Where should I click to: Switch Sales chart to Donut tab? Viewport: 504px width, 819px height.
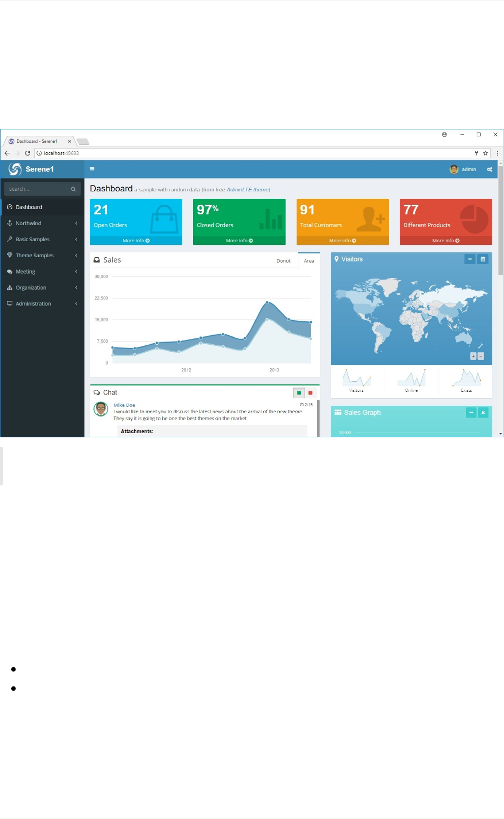point(284,261)
